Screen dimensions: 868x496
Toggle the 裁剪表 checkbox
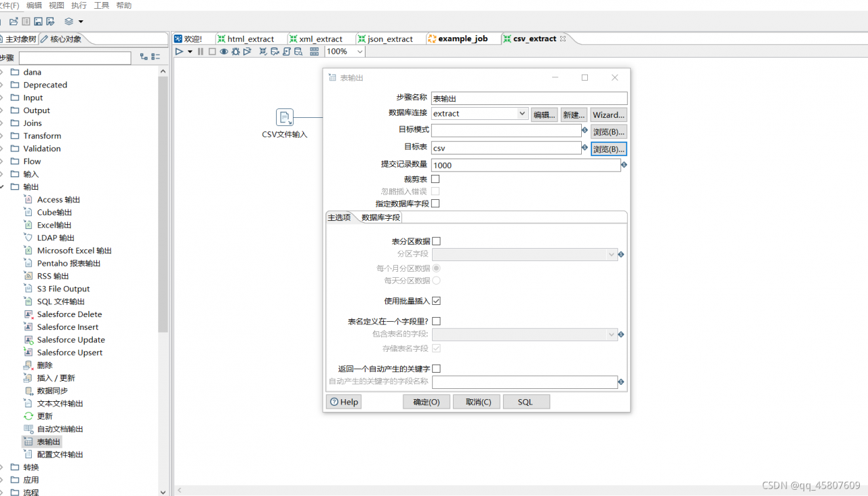point(435,179)
